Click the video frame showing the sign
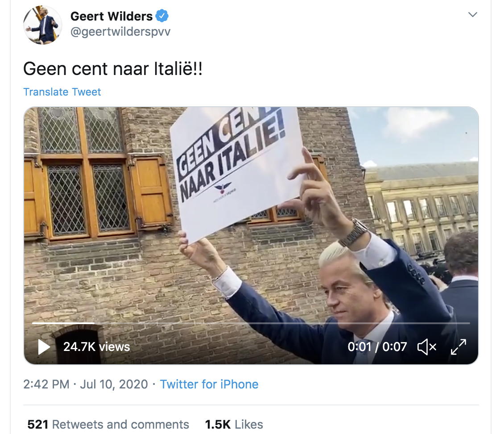Image resolution: width=504 pixels, height=434 pixels. pyautogui.click(x=251, y=213)
